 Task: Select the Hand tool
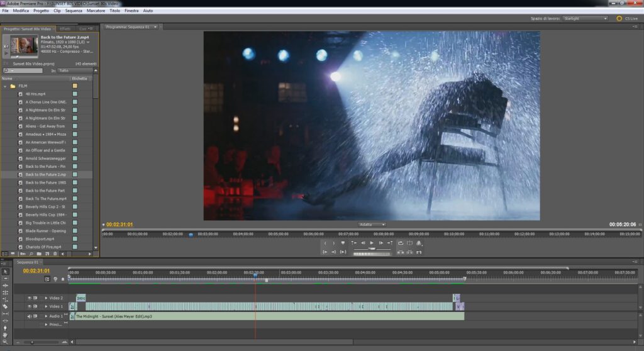5,335
